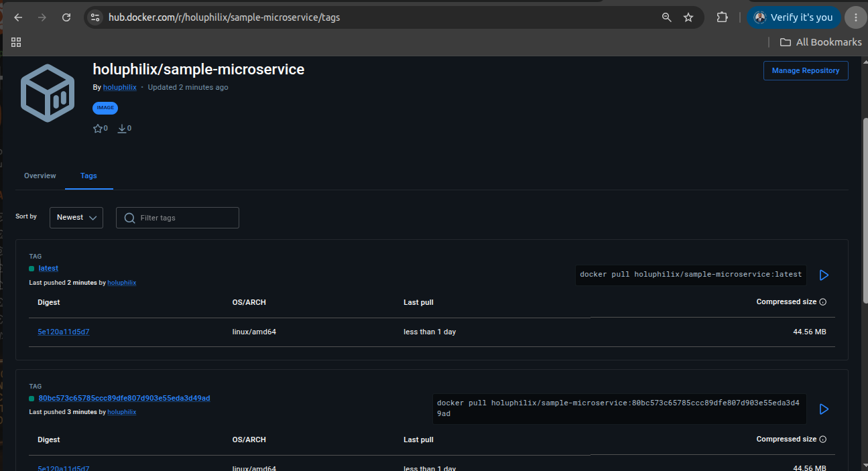
Task: Click the address bar URL text
Action: [225, 17]
